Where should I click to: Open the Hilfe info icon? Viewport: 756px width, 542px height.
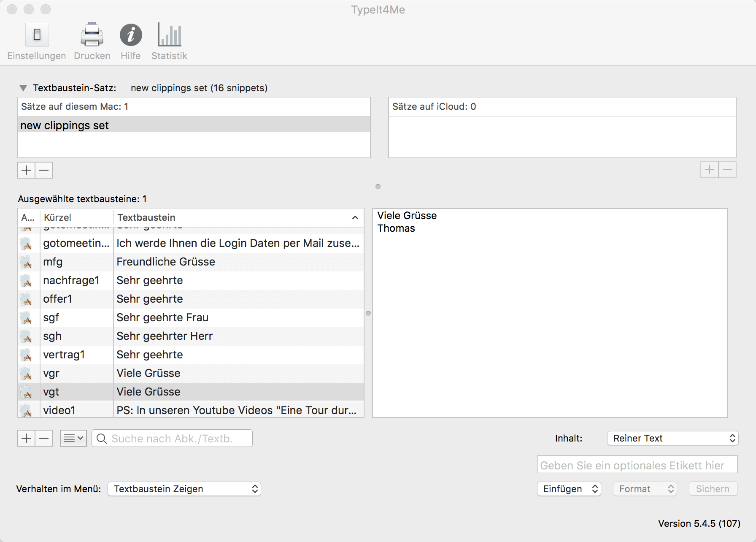[x=131, y=35]
